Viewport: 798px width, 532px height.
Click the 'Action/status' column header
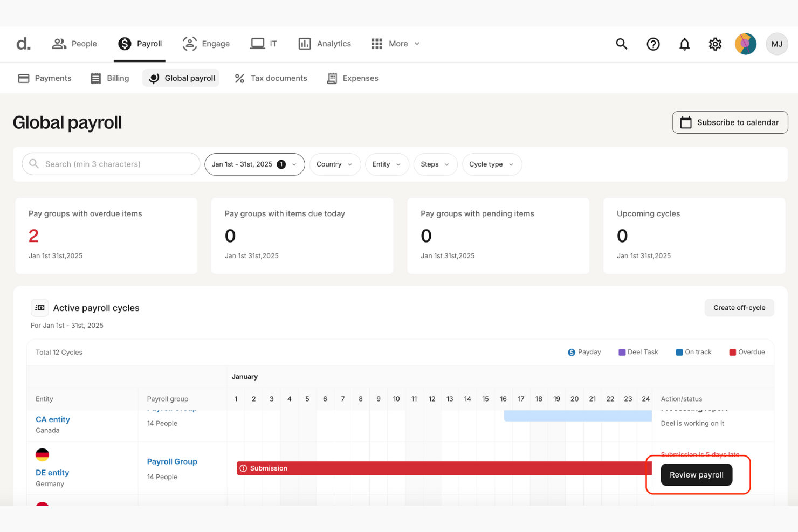pos(682,399)
